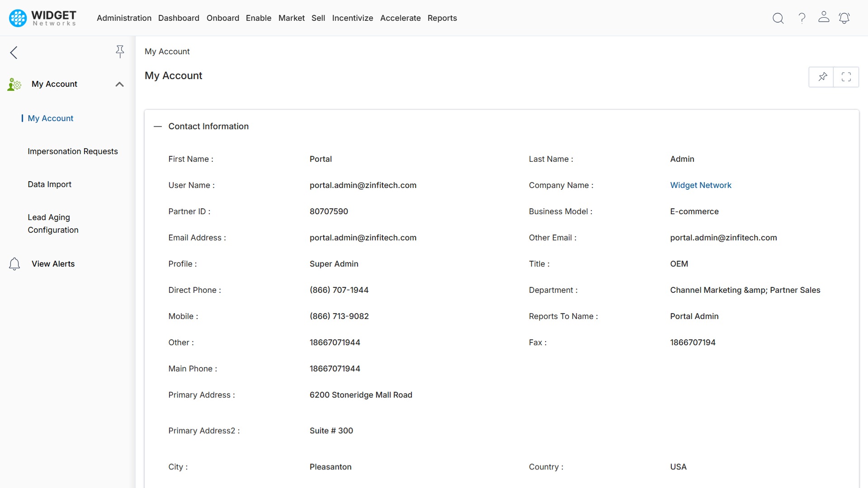Click the help question mark icon
The height and width of the screenshot is (488, 868).
[802, 18]
